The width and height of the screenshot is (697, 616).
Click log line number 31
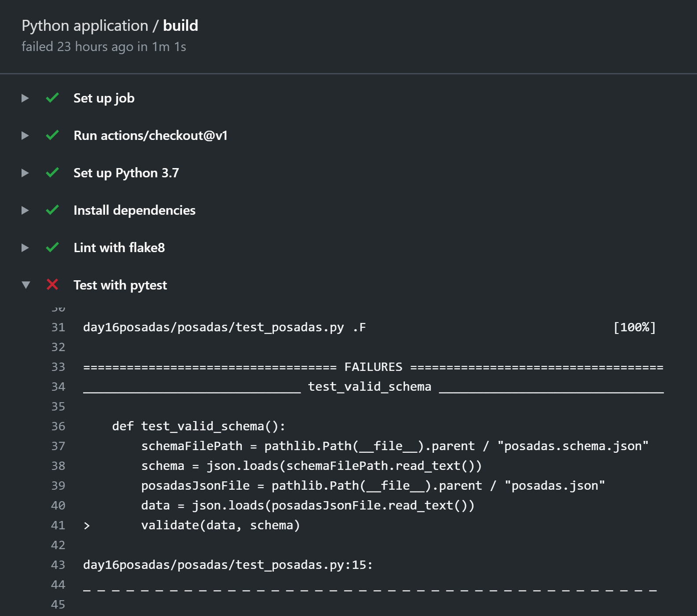[58, 327]
